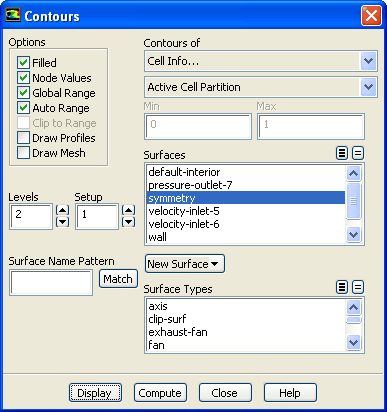Select the symmetry surface
The width and height of the screenshot is (387, 412).
click(x=246, y=198)
